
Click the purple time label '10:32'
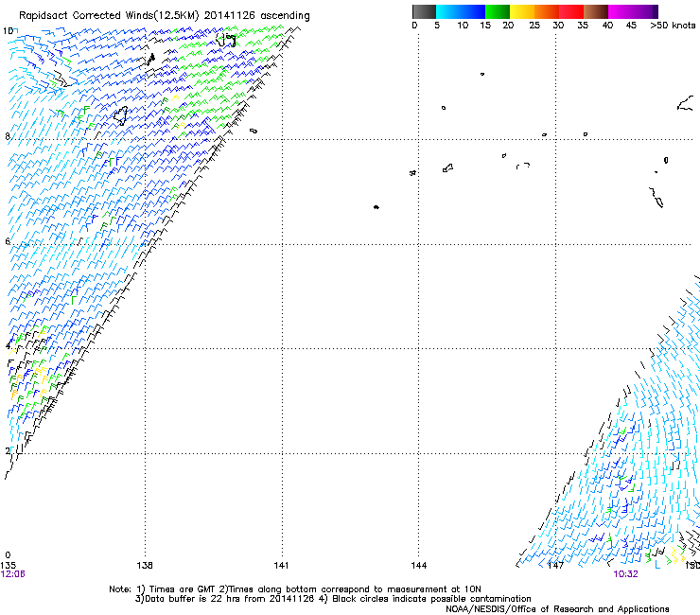[625, 574]
